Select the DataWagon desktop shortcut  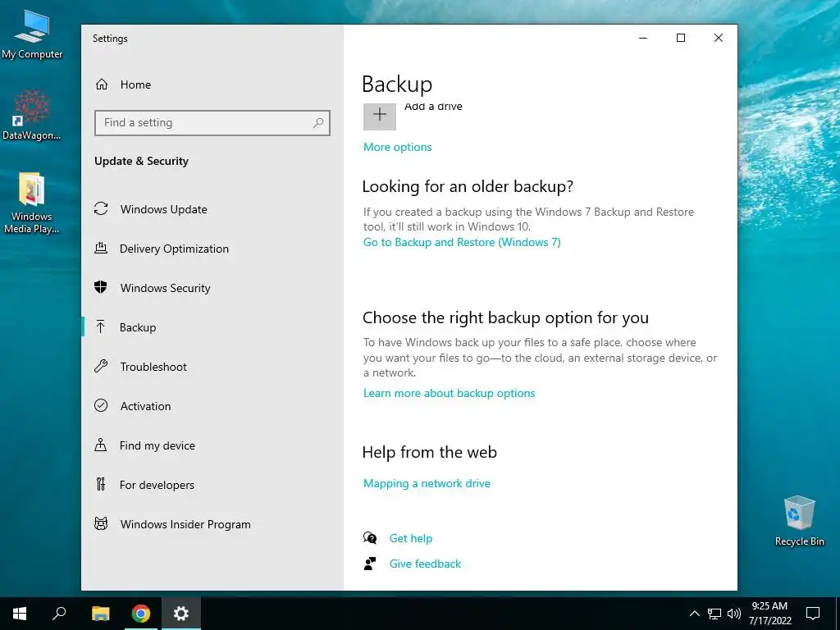coord(32,115)
